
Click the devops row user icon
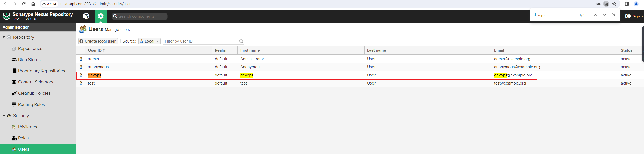(81, 75)
